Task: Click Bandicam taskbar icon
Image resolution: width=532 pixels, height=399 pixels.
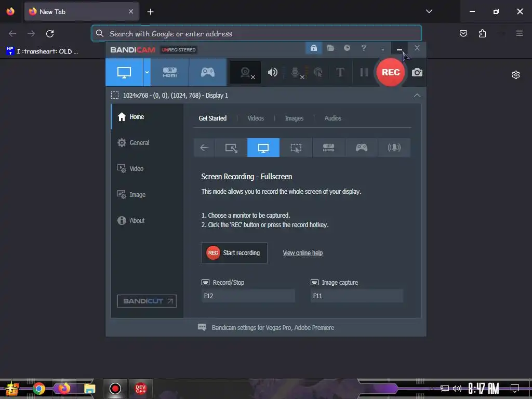Action: tap(115, 389)
